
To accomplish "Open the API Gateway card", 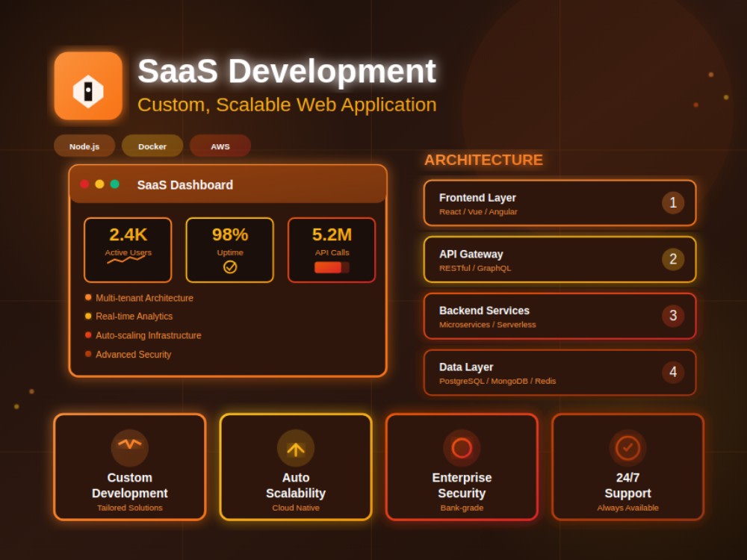I will pos(560,259).
